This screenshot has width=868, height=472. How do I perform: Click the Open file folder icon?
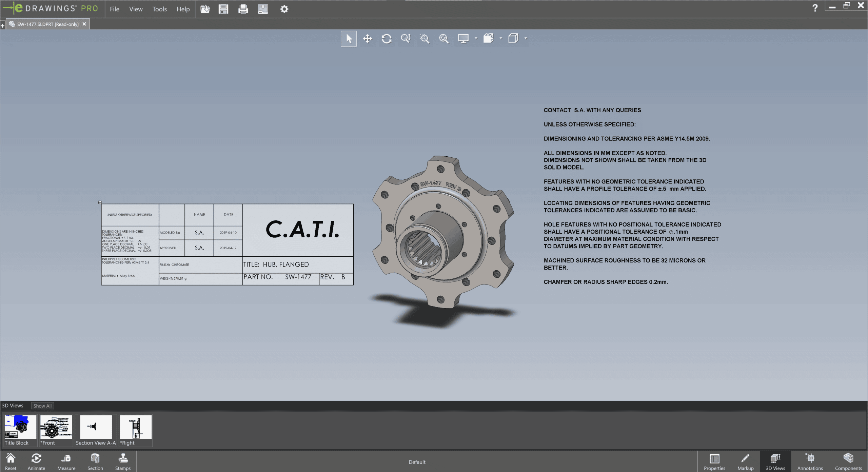(205, 9)
